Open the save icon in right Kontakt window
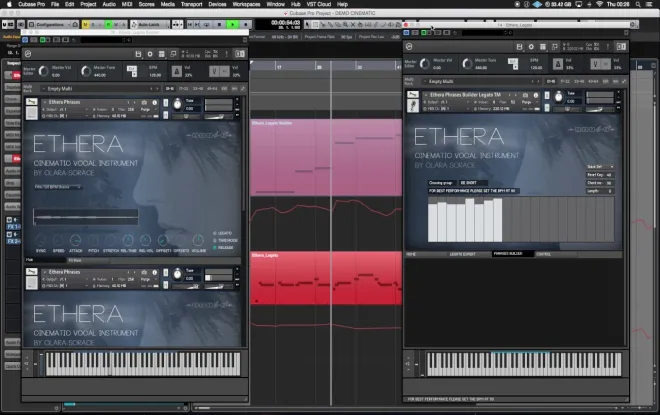 (519, 47)
